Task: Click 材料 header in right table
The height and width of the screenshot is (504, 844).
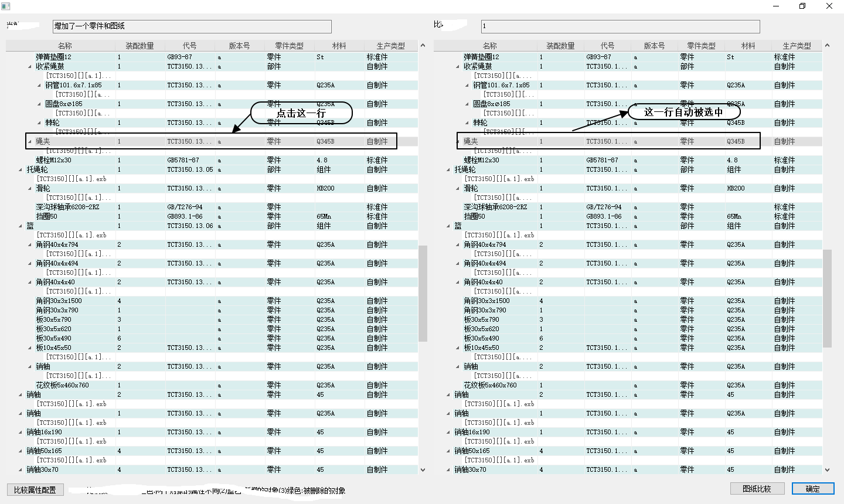Action: (748, 45)
